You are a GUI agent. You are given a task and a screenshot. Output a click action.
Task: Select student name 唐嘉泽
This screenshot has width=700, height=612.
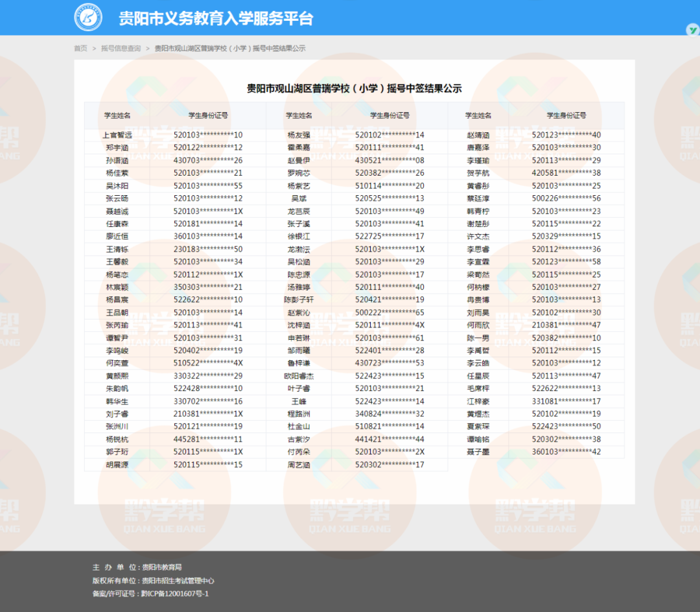478,147
